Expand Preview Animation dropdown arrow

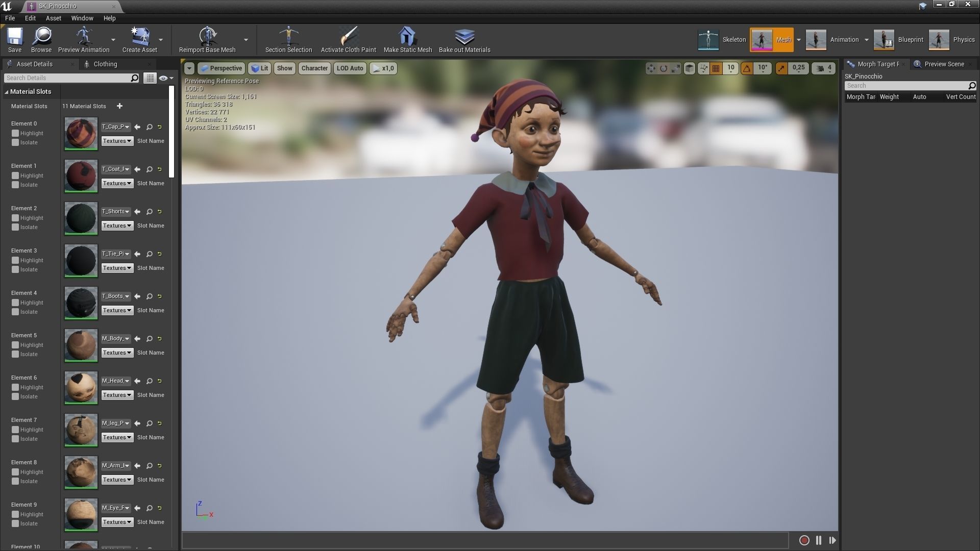113,40
